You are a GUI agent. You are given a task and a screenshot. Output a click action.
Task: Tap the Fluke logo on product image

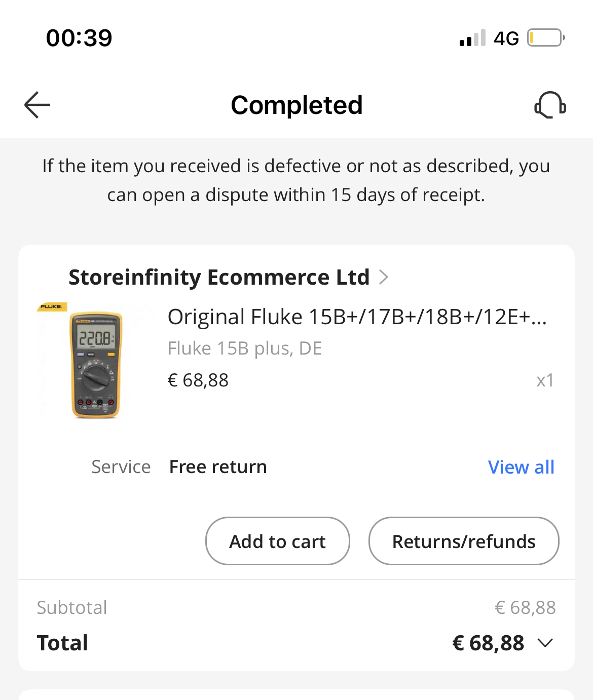point(52,307)
